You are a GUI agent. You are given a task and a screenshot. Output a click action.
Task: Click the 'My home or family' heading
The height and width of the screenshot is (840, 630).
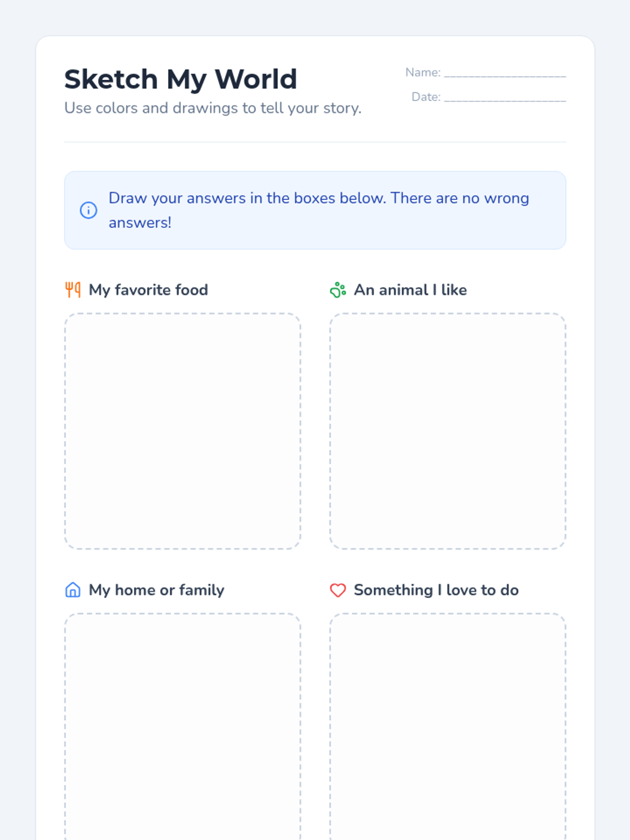click(x=156, y=590)
